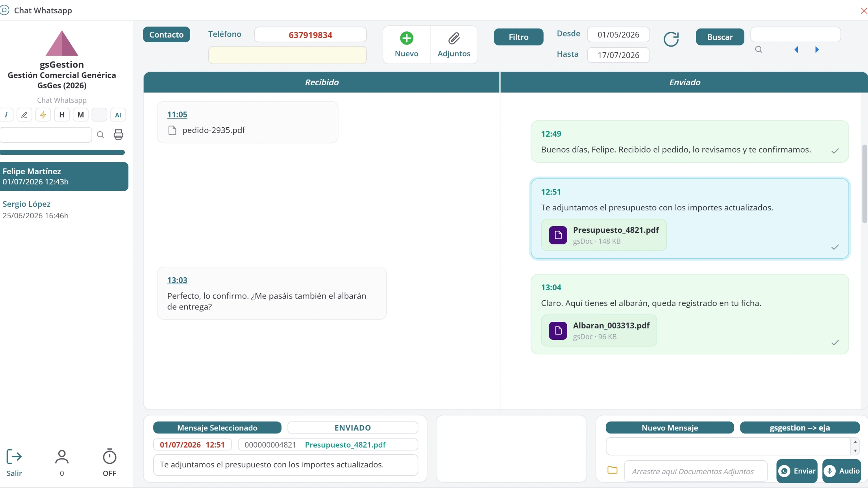The height and width of the screenshot is (488, 868).
Task: Click the H button in sidebar toolbar
Action: [62, 115]
